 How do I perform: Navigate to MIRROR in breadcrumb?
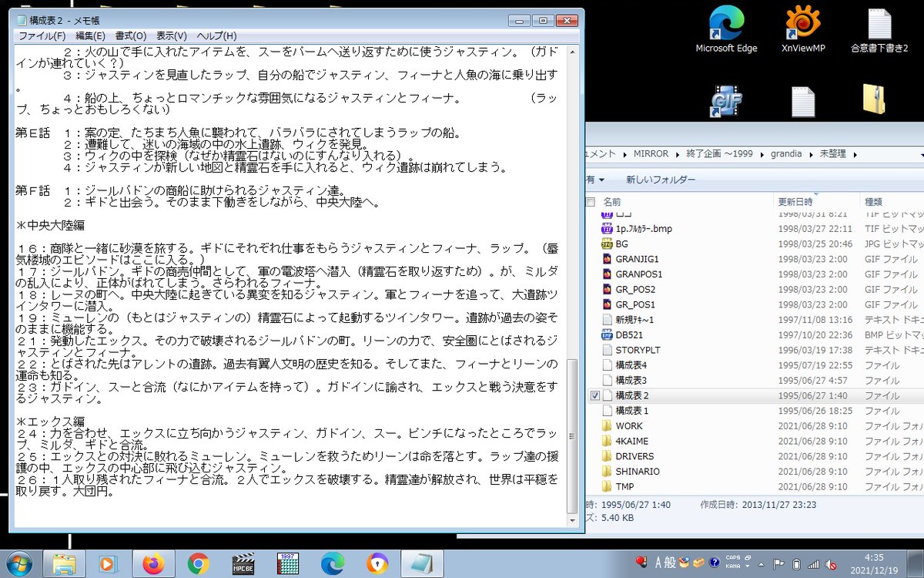(x=651, y=154)
